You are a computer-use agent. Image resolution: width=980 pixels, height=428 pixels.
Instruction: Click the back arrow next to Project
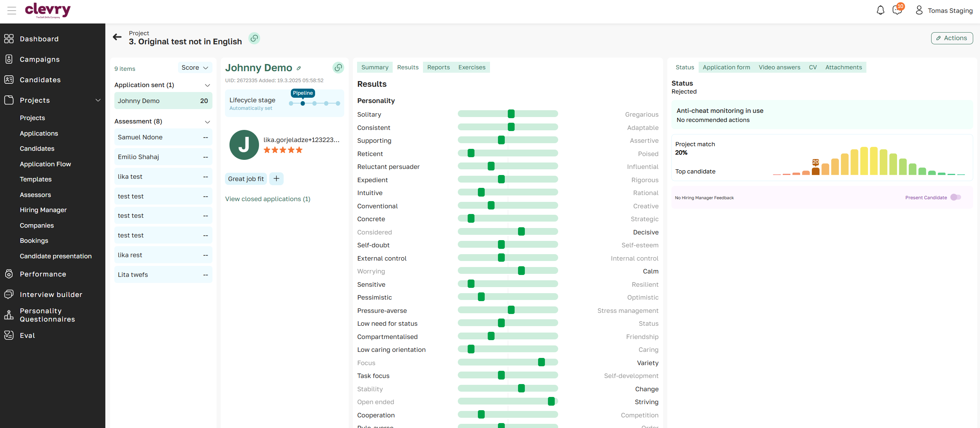pyautogui.click(x=117, y=37)
